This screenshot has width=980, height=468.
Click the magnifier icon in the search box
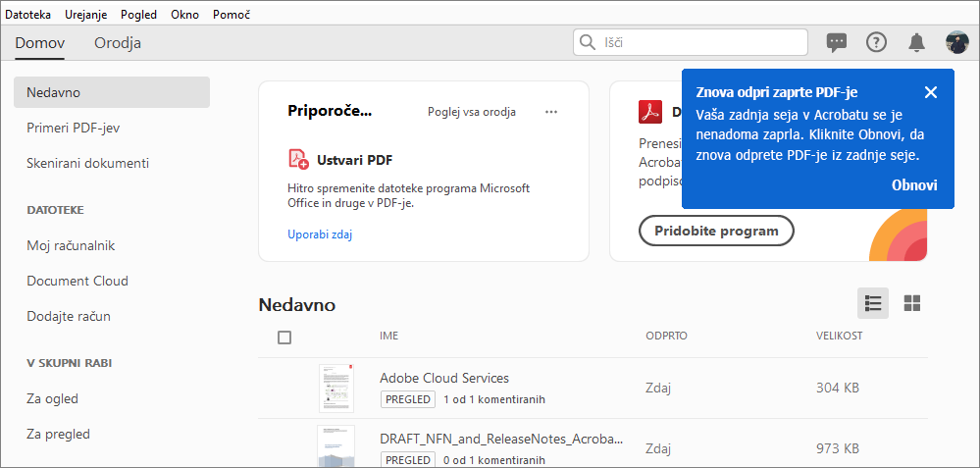588,42
